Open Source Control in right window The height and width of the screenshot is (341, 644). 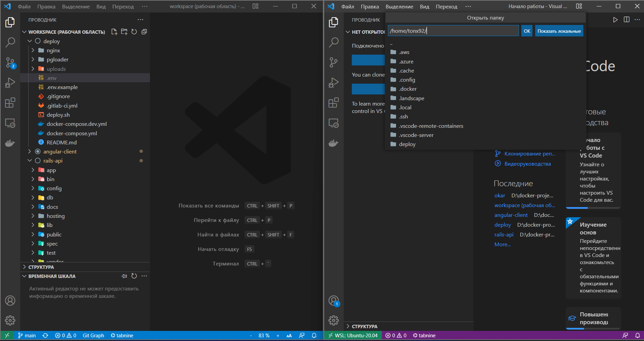click(334, 62)
